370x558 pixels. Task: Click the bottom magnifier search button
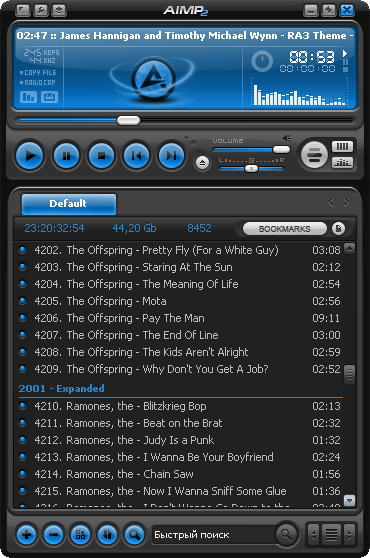tap(134, 535)
